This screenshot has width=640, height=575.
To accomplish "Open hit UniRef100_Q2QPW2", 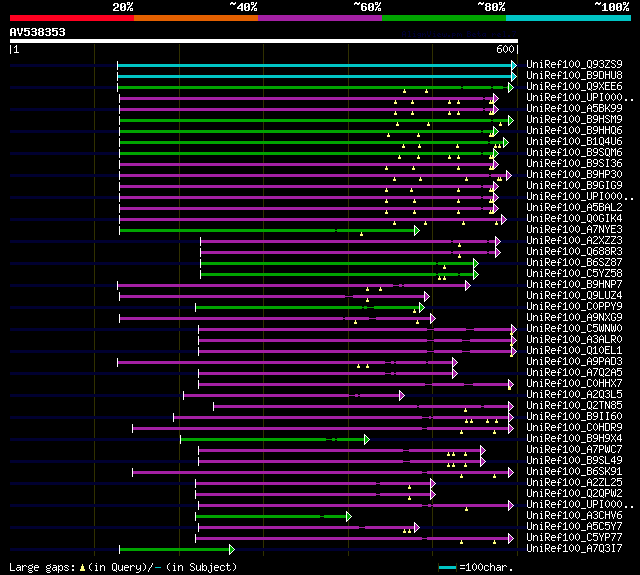I will [574, 494].
